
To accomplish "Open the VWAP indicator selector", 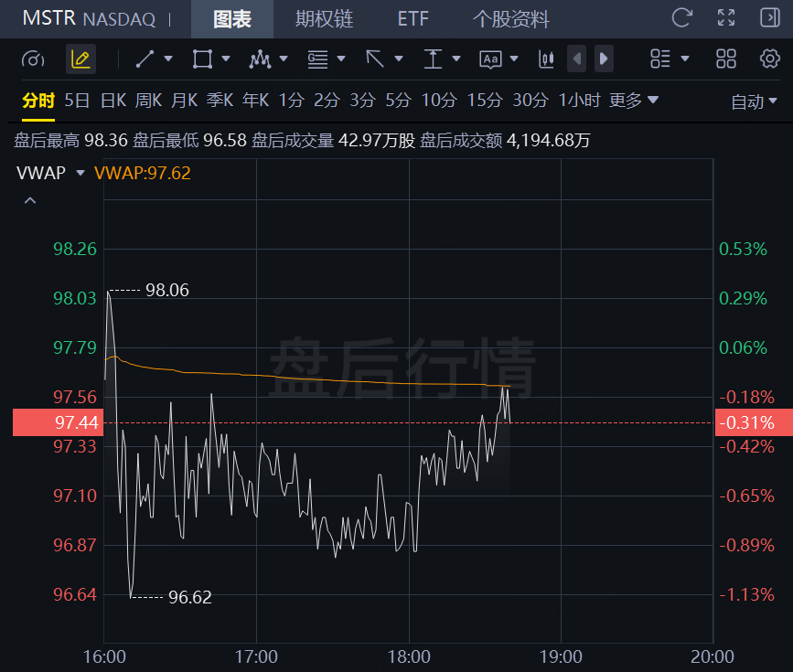I will pos(50,173).
